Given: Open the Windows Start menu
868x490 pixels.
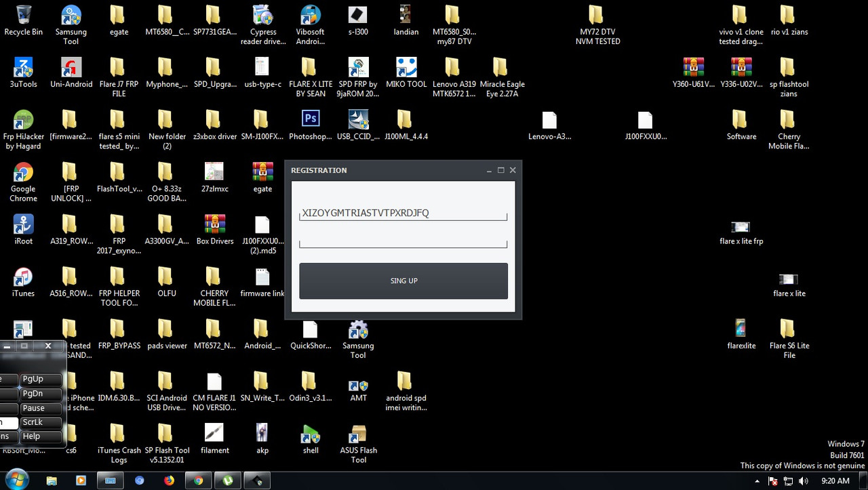Looking at the screenshot, I should coord(17,480).
